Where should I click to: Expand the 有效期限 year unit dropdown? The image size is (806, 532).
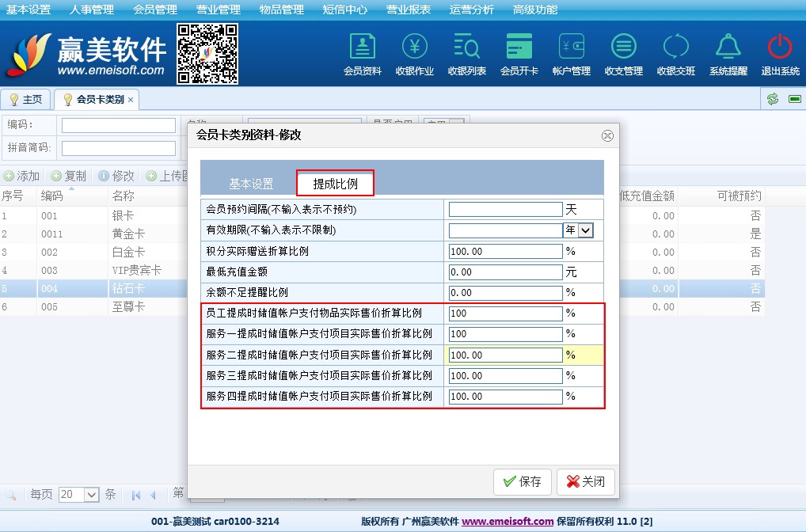(586, 230)
